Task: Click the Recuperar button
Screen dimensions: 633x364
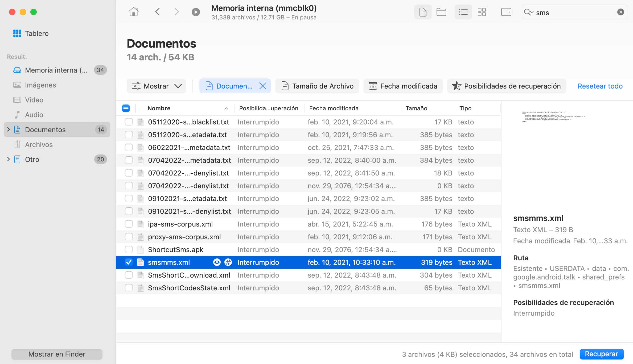Action: [x=601, y=354]
